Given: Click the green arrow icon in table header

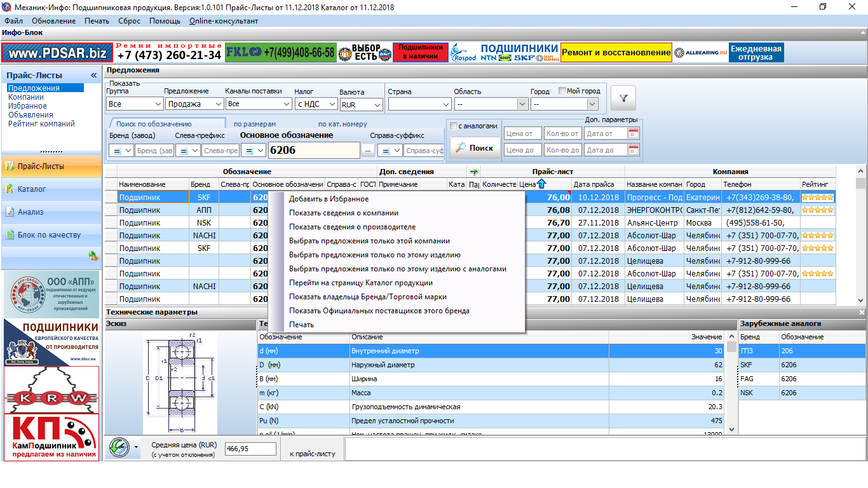Looking at the screenshot, I should pos(473,172).
